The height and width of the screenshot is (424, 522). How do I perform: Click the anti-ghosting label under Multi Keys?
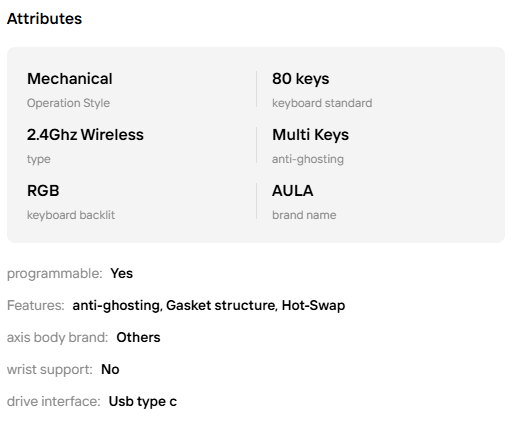click(x=308, y=159)
